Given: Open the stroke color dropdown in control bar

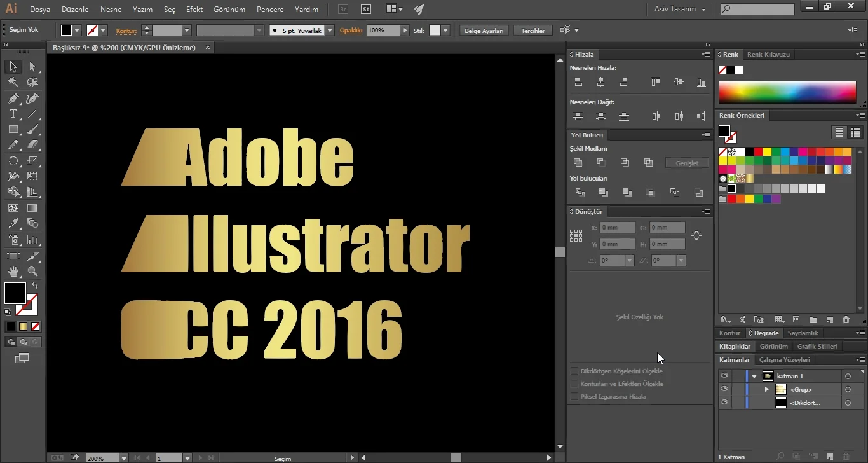Looking at the screenshot, I should [x=103, y=30].
